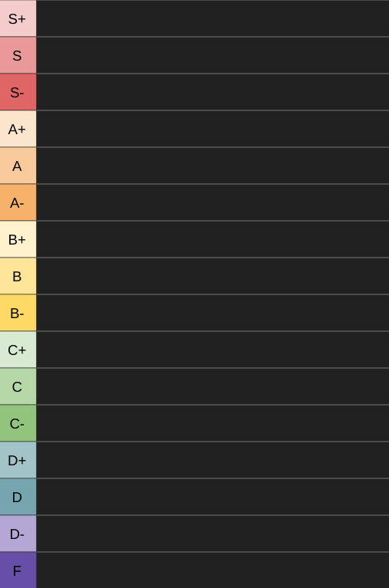Image resolution: width=389 pixels, height=588 pixels.
Task: Click the D+ tier label
Action: coord(18,459)
